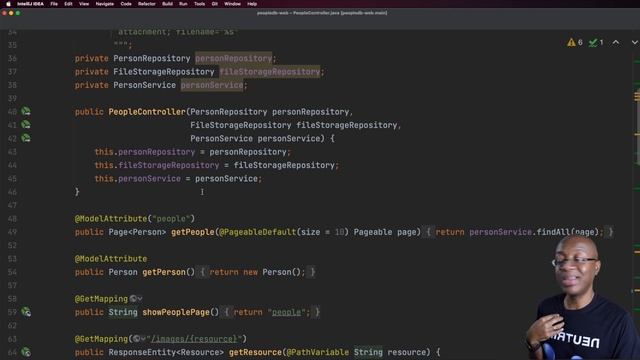Screen dimensions: 640x360
Task: Open the URL actions dropdown arrow beside @GetMapping on line 58
Action: pos(140,299)
